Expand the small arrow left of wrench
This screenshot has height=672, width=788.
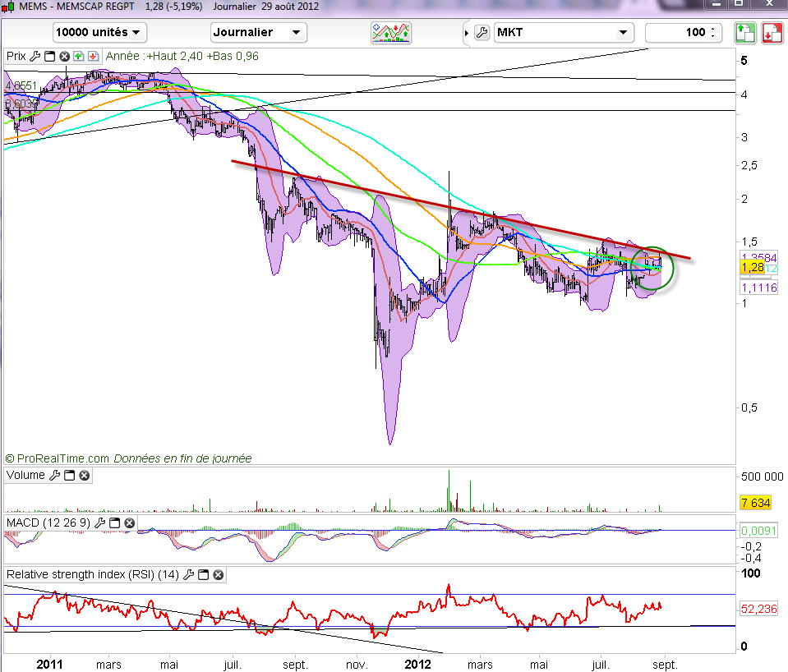(x=468, y=33)
